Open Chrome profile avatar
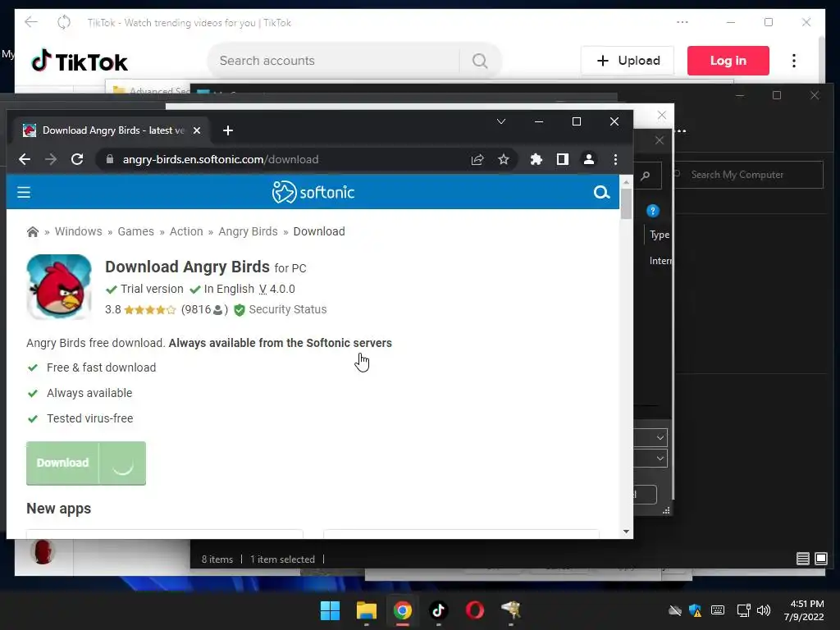Viewport: 840px width, 630px height. click(589, 159)
